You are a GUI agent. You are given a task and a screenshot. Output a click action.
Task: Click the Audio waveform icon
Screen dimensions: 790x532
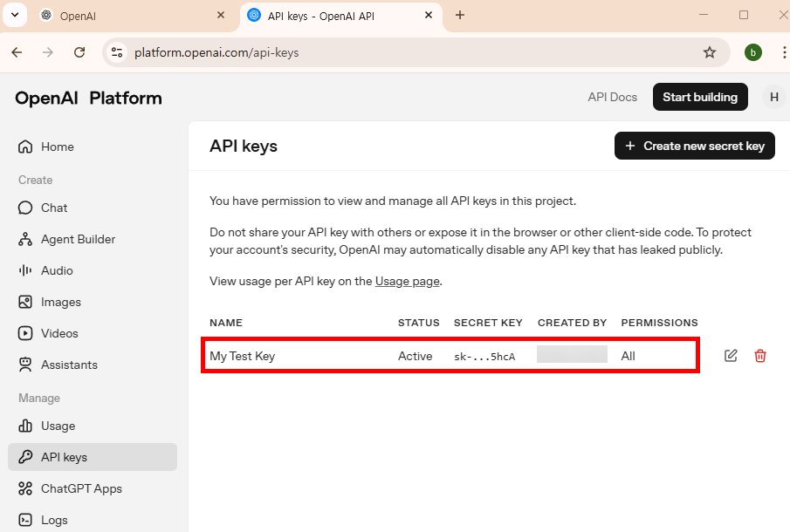(25, 270)
